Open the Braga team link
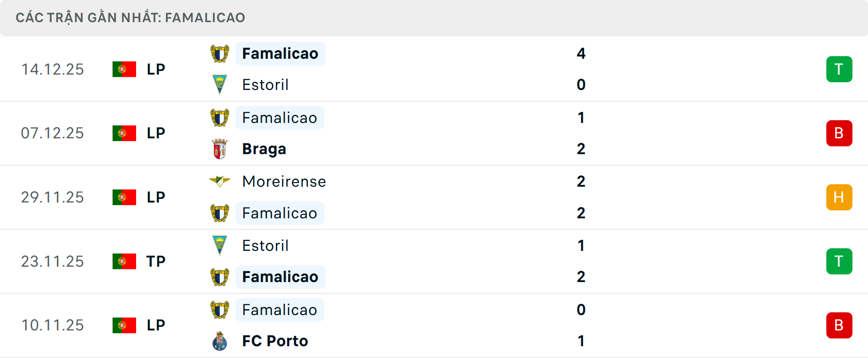This screenshot has height=358, width=868. pyautogui.click(x=264, y=149)
